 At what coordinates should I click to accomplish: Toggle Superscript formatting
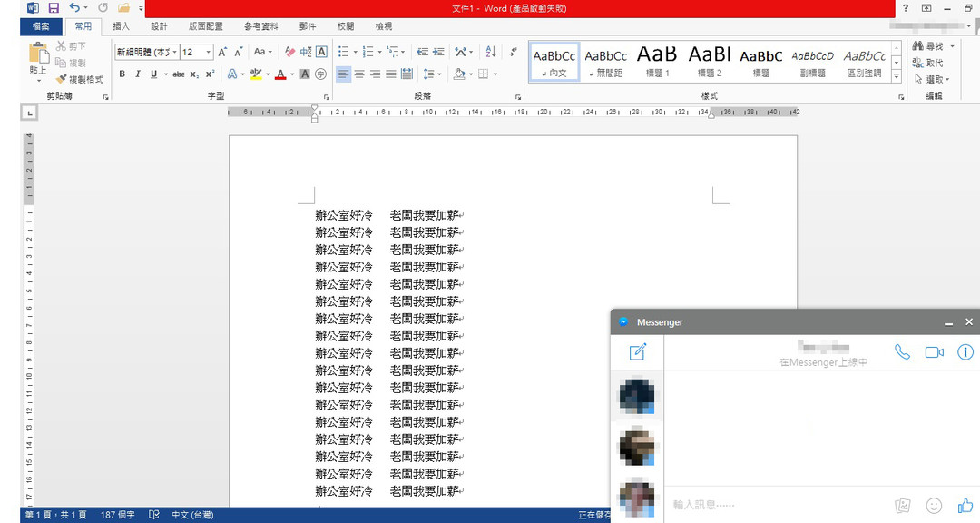coord(210,74)
